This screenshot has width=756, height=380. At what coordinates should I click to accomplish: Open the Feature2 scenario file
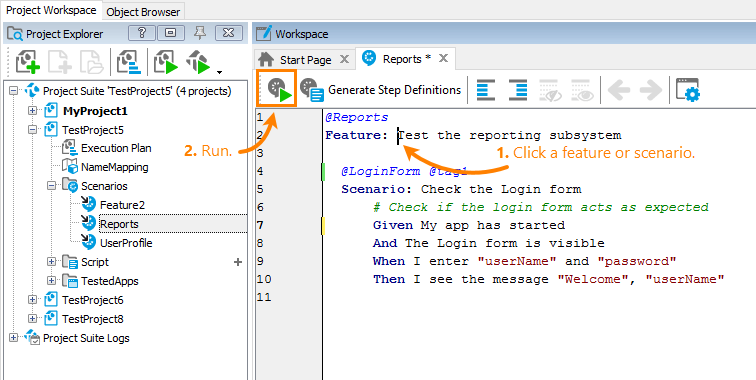click(x=122, y=205)
